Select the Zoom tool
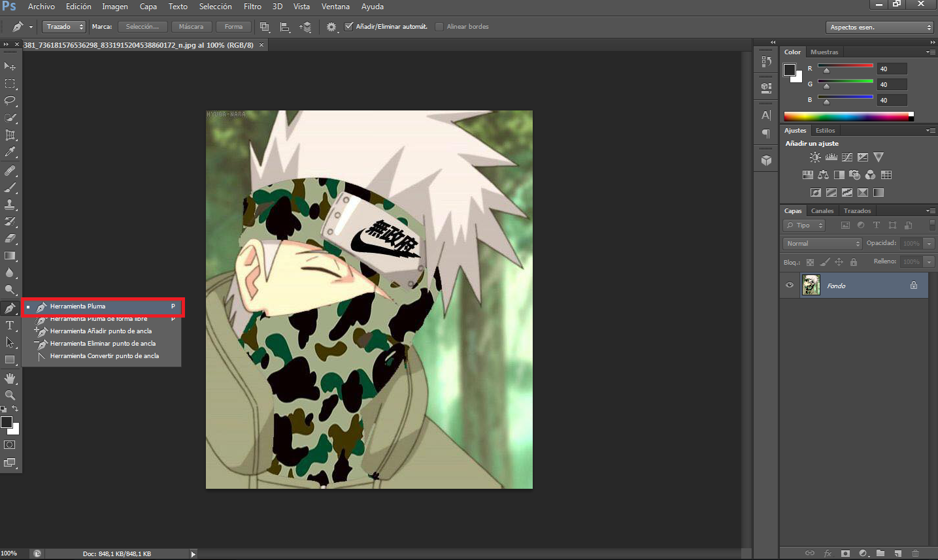Viewport: 938px width, 560px height. pos(10,395)
